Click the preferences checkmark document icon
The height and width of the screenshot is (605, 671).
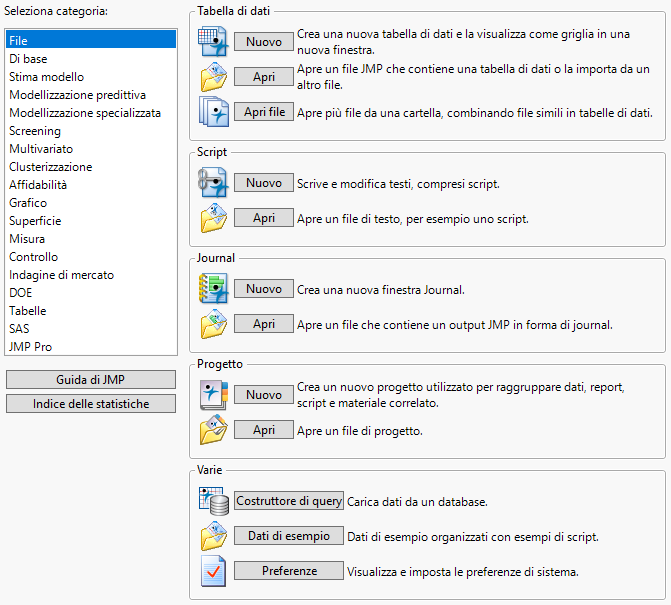[x=213, y=571]
